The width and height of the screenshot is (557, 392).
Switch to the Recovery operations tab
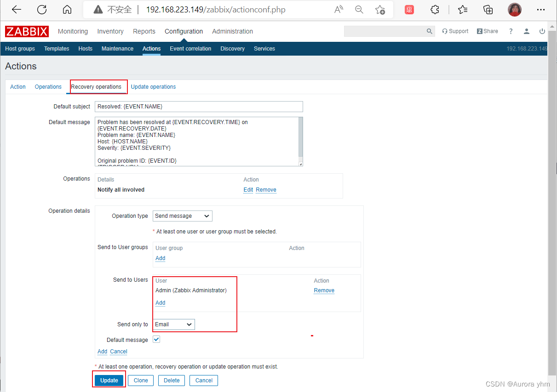point(96,87)
